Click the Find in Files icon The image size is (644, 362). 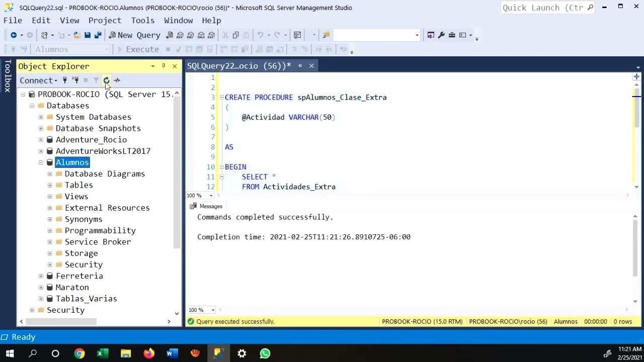(326, 35)
